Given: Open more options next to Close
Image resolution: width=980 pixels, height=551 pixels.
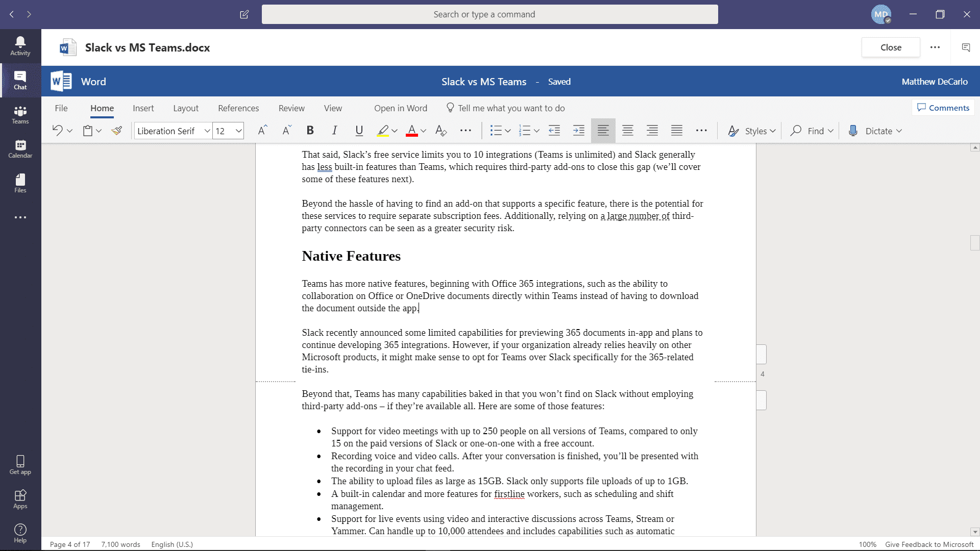Looking at the screenshot, I should (935, 47).
